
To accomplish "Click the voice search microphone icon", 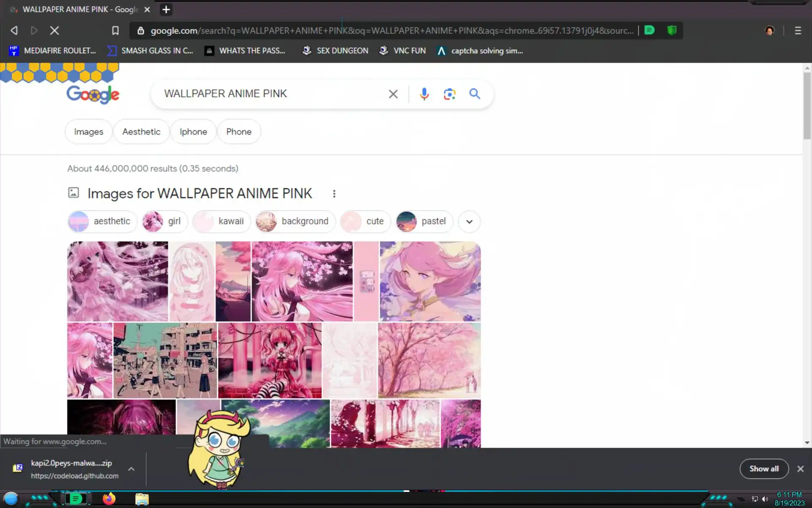I will tap(424, 94).
